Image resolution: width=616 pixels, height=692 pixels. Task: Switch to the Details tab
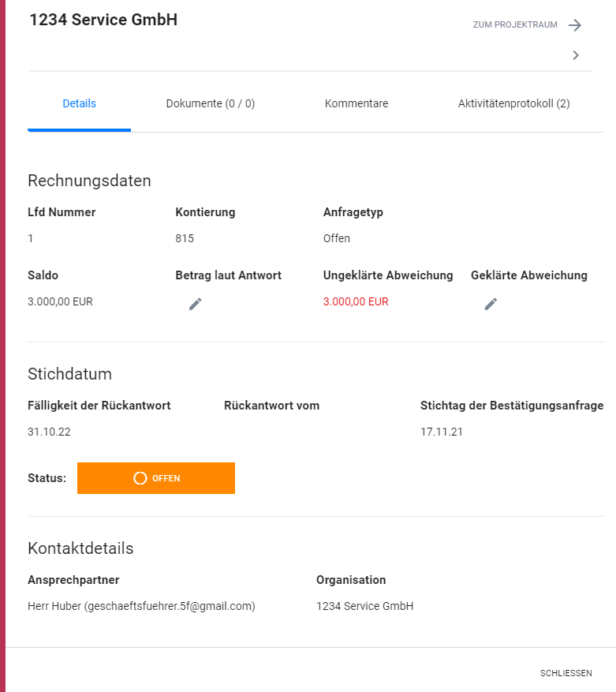pos(79,103)
